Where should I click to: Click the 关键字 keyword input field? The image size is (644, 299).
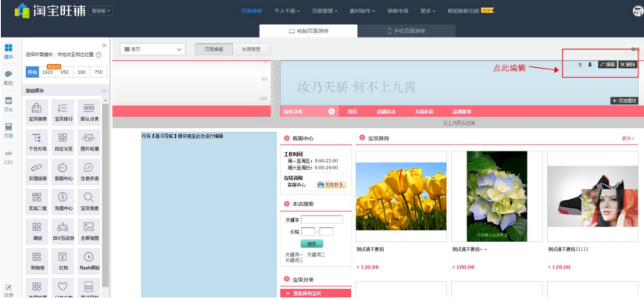[x=322, y=220]
